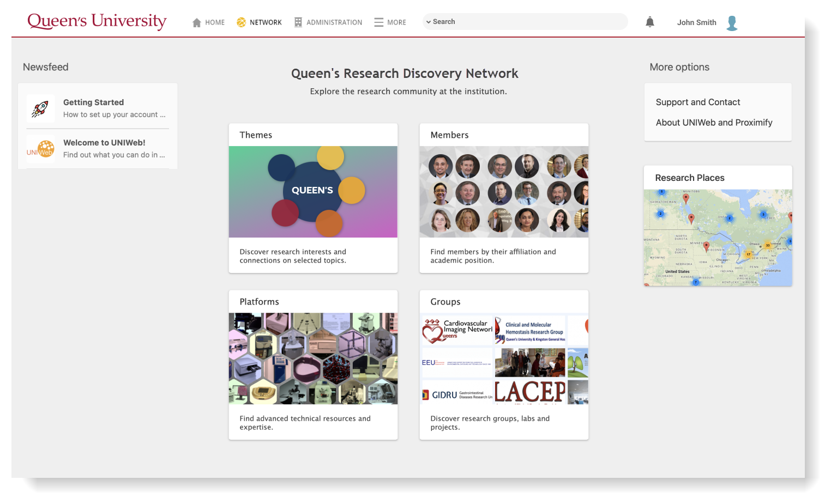
Task: Open About UNIWeb and Proximify link
Action: [714, 123]
